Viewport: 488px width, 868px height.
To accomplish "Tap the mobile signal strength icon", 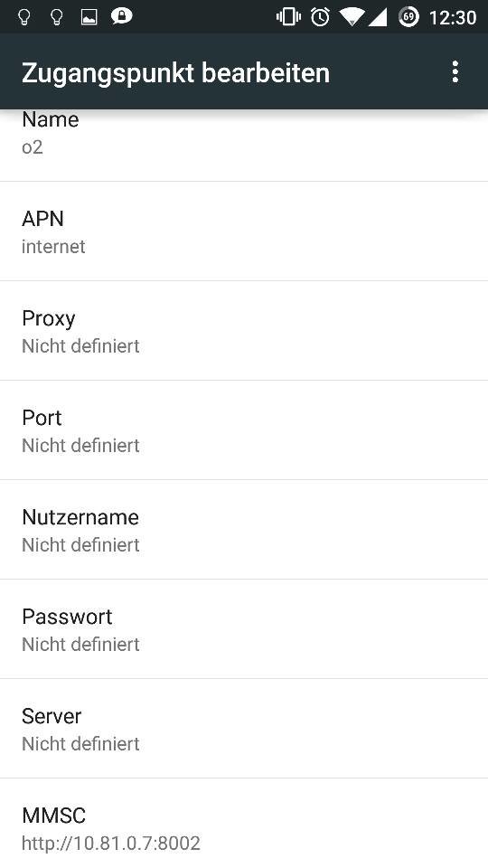I will point(378,17).
